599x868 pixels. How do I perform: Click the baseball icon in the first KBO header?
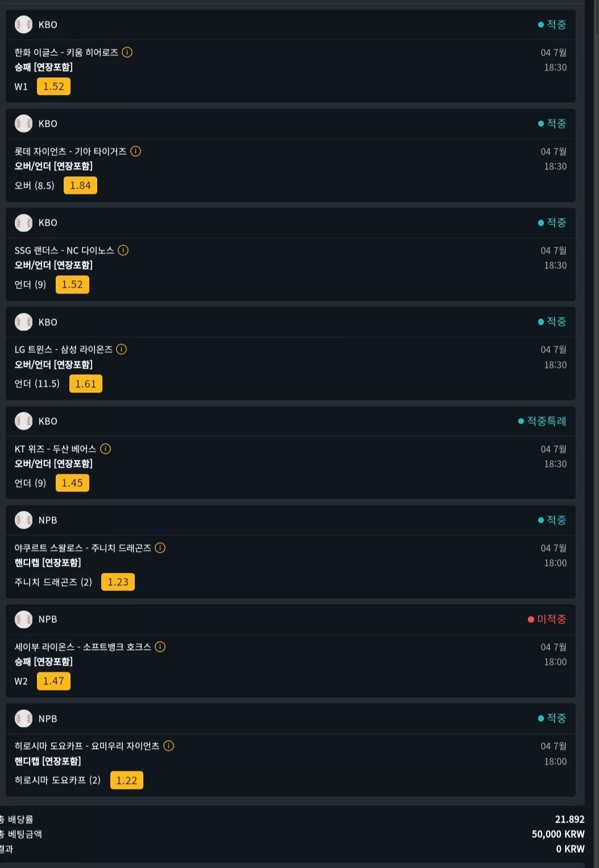(23, 24)
